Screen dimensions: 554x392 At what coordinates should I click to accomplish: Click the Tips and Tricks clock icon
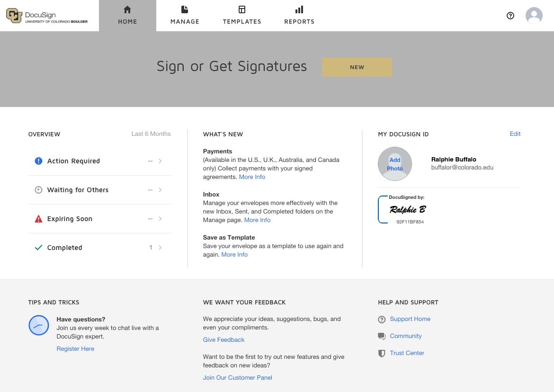[39, 325]
